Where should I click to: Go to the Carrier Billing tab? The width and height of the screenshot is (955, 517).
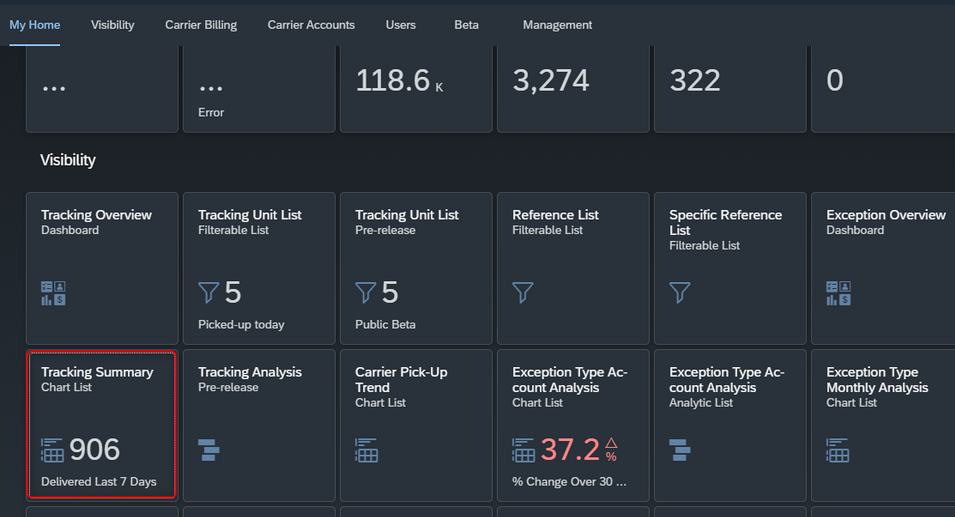click(x=201, y=25)
